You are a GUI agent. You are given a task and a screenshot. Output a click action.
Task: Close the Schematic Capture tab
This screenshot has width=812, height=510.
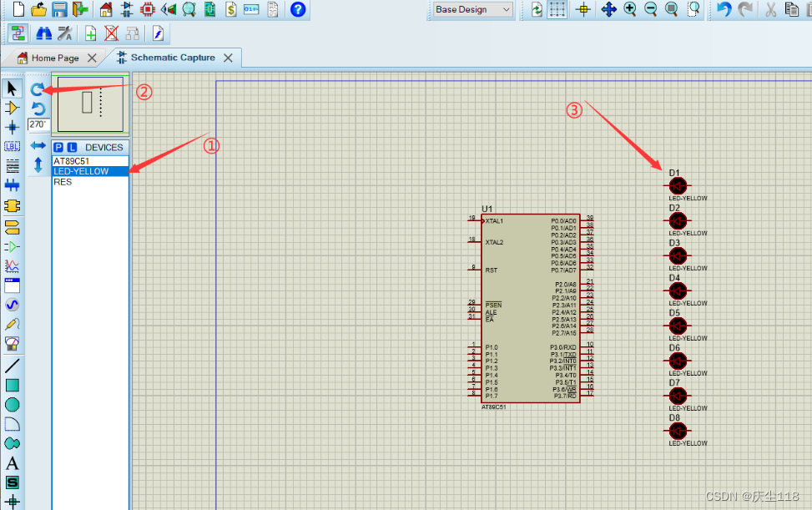[x=228, y=58]
